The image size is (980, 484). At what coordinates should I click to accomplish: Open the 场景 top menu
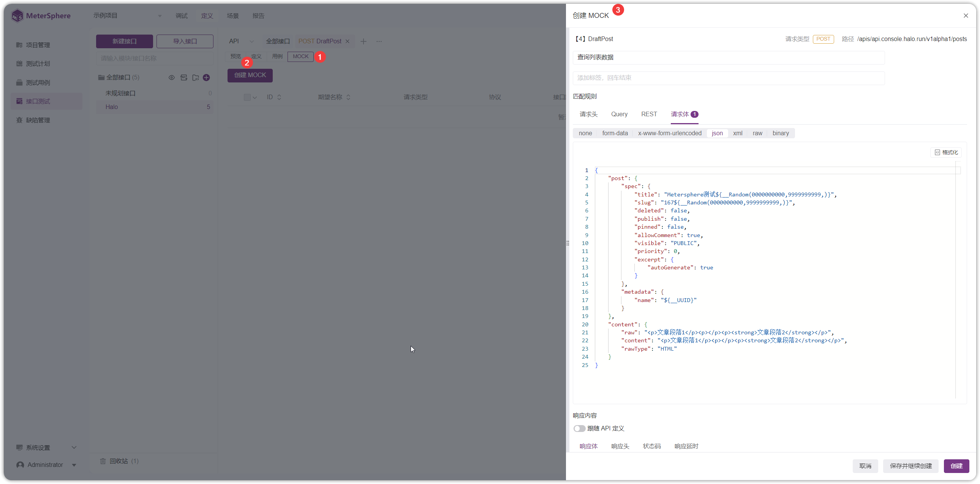[x=232, y=16]
